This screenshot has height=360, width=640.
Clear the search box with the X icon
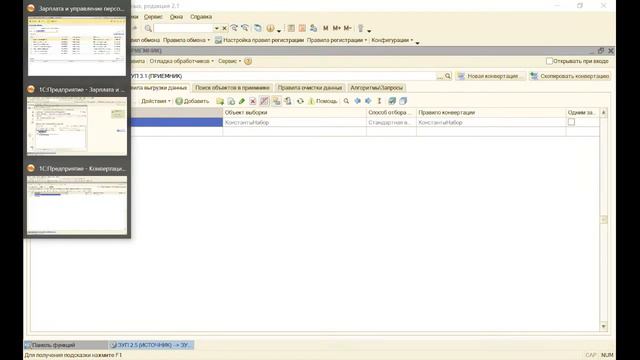224,28
